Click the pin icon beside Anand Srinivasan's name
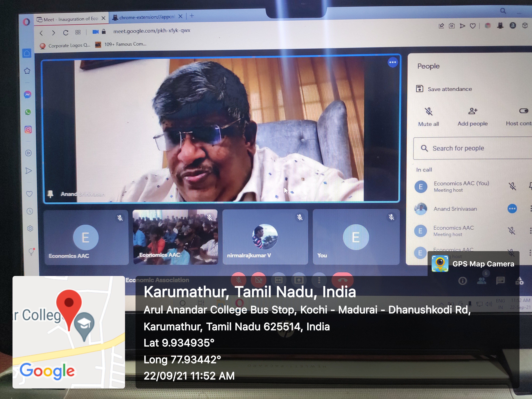Viewport: 532px width, 399px height. click(x=50, y=194)
